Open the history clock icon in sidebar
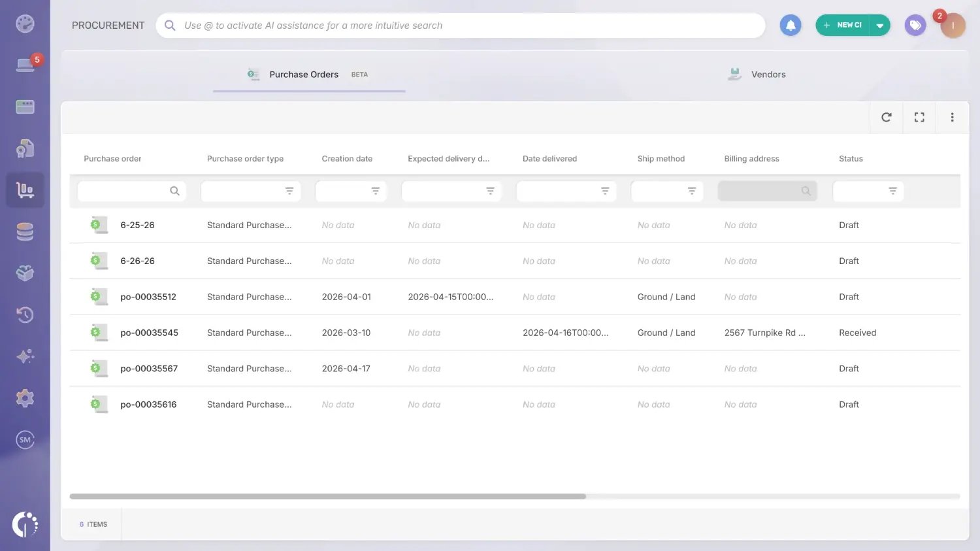Image resolution: width=980 pixels, height=551 pixels. (x=25, y=315)
